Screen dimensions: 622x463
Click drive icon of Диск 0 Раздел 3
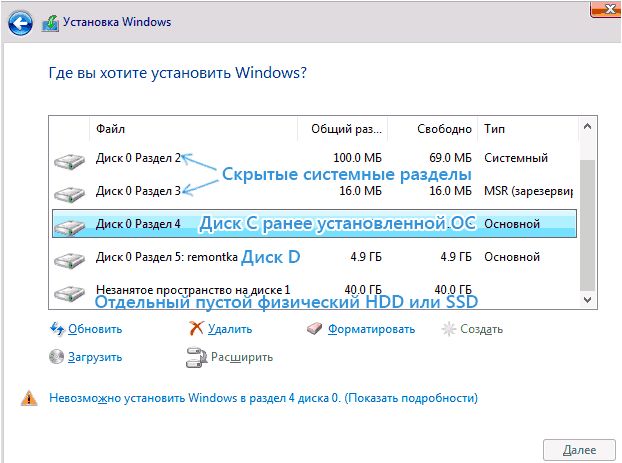(x=69, y=194)
